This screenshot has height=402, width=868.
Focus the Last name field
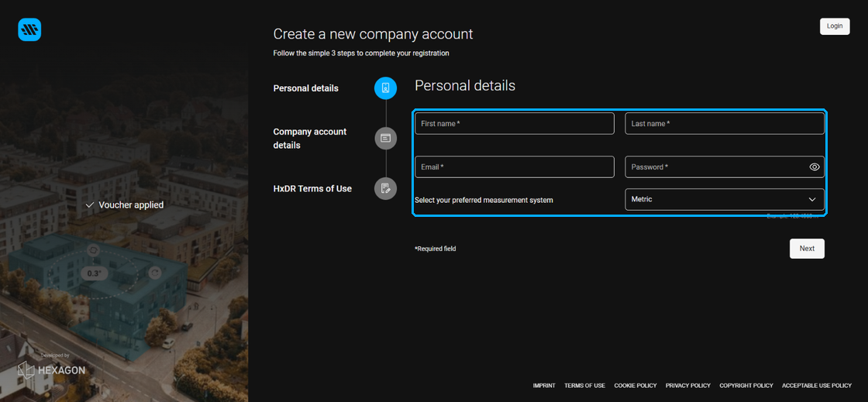coord(725,123)
